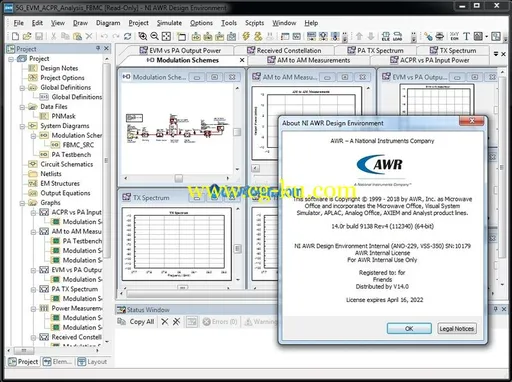The height and width of the screenshot is (382, 512).
Task: Undo the last action
Action: [104, 36]
